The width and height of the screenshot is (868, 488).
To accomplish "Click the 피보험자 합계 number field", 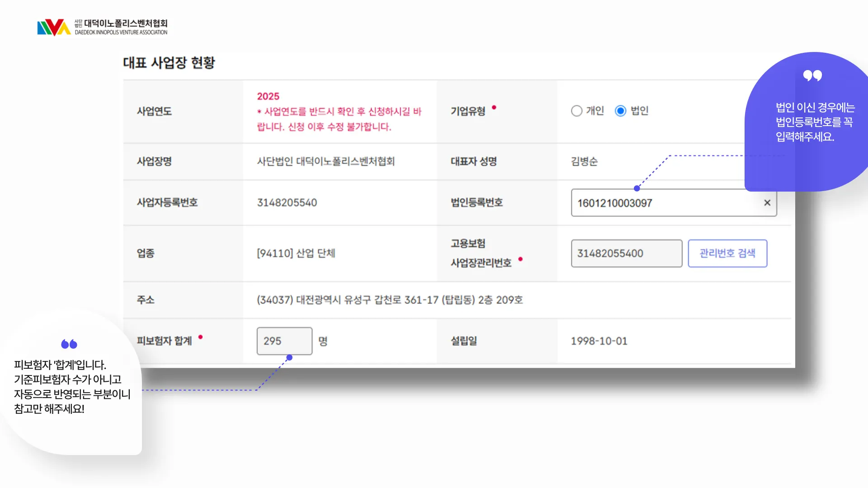I will [x=284, y=341].
